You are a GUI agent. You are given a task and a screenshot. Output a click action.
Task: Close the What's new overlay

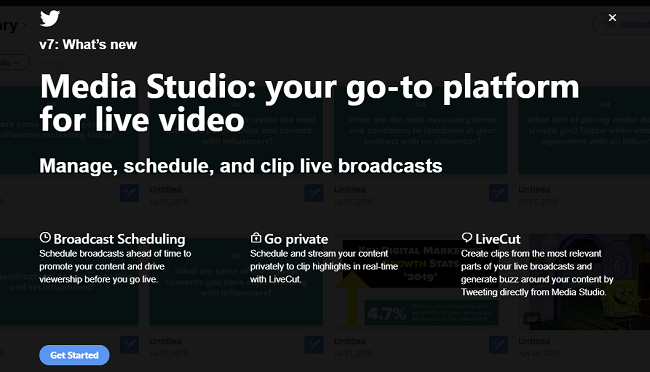612,17
